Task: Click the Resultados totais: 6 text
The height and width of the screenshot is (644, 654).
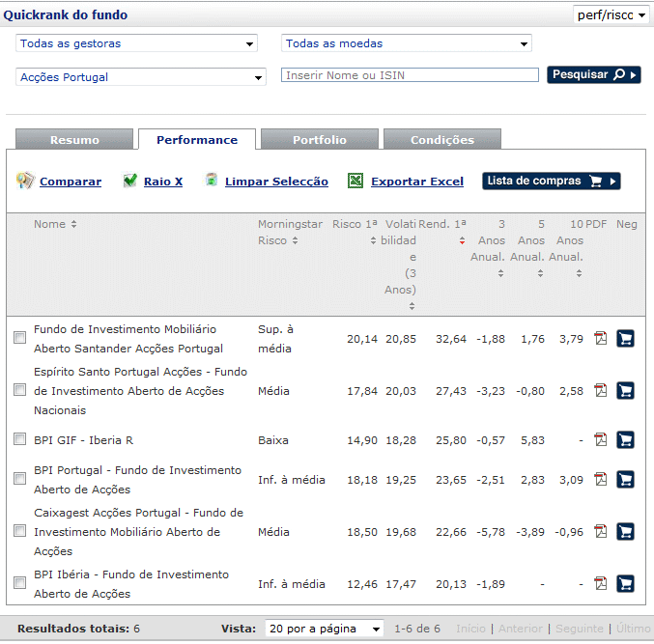Action: click(x=78, y=629)
